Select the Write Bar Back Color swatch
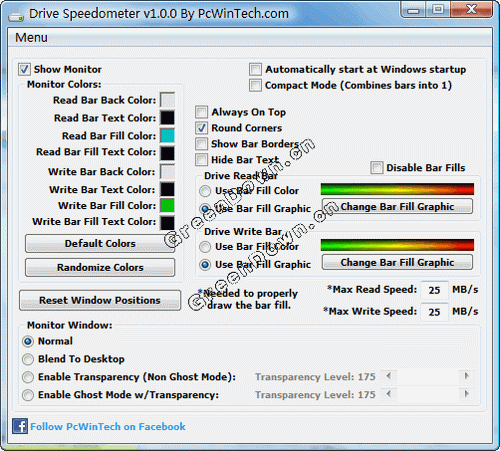500x451 pixels. tap(167, 171)
